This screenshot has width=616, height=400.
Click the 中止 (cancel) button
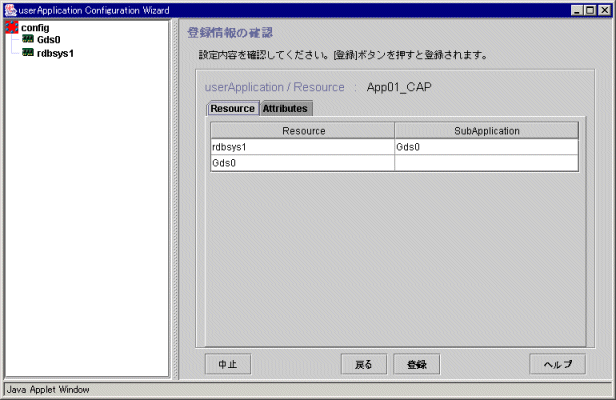228,364
